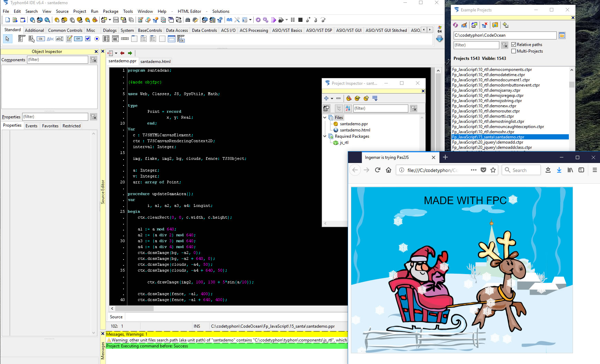
Task: Toggle the Relative paths checkbox
Action: point(514,45)
